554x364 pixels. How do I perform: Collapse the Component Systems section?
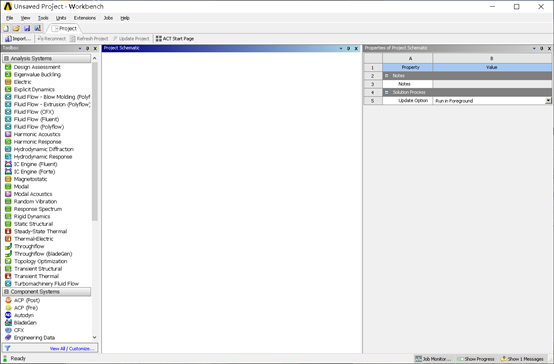(6, 292)
